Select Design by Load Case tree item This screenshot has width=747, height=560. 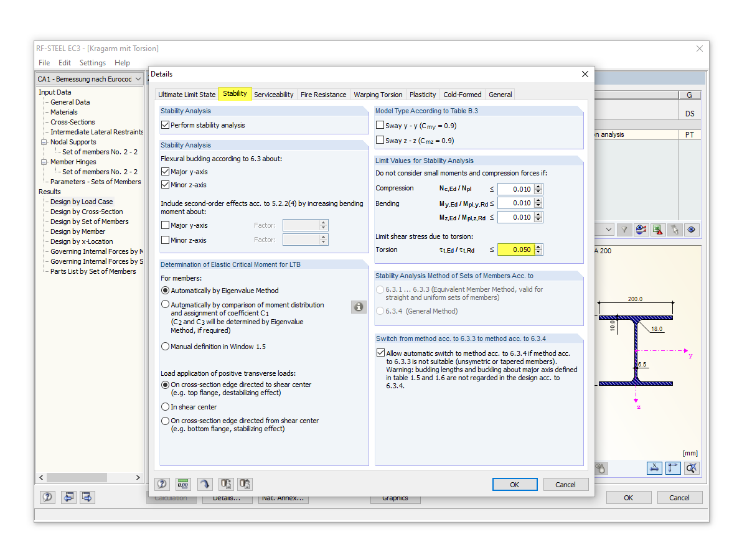pos(82,202)
